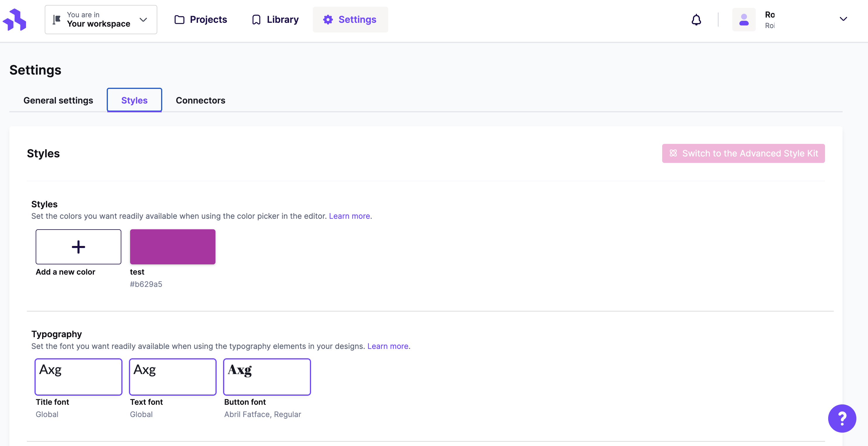
Task: Expand the user account menu chevron
Action: (843, 19)
